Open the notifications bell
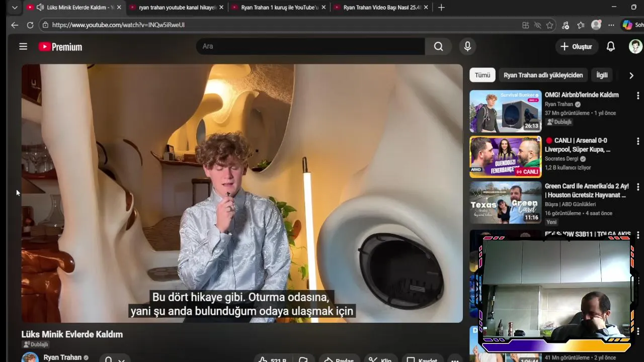Viewport: 644px width, 362px height. (x=611, y=46)
